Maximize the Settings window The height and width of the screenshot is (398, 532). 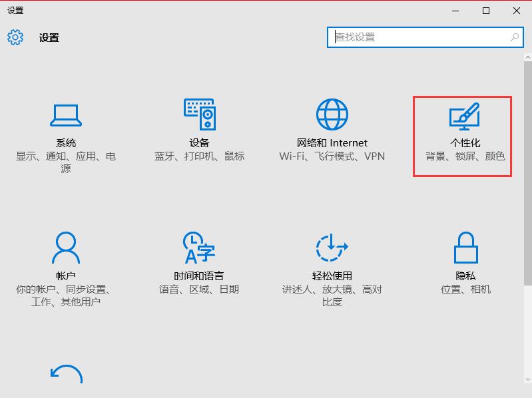(486, 11)
